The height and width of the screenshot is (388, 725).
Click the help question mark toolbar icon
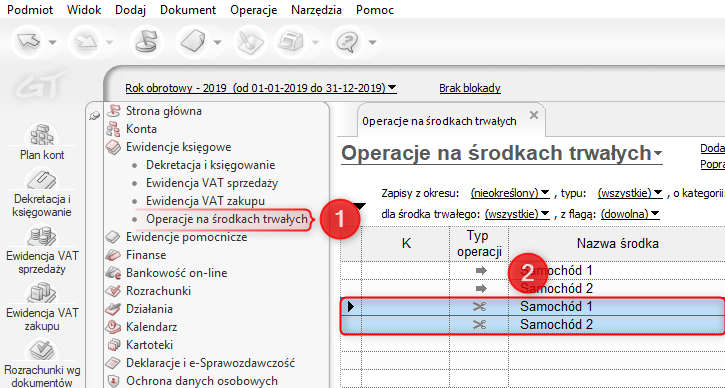(x=345, y=42)
